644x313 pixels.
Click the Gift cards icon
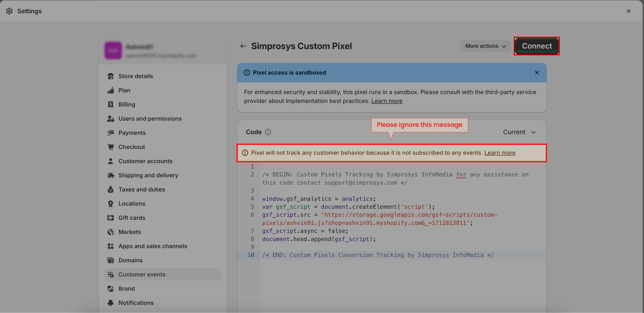111,218
